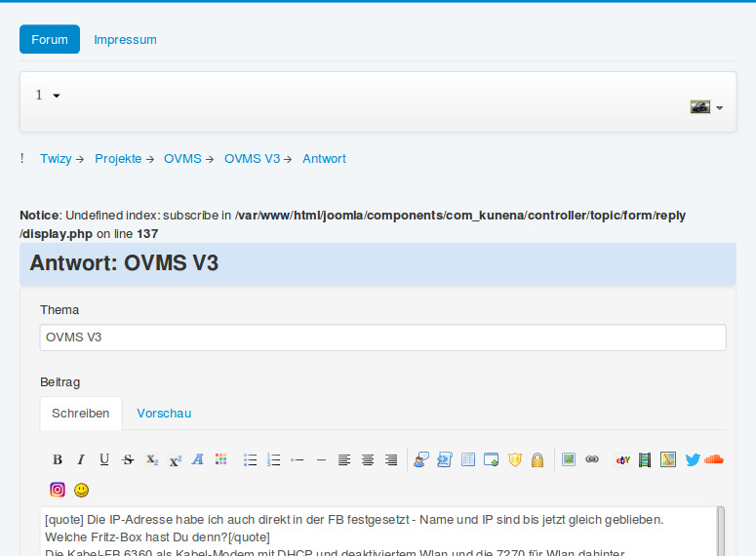Toggle bold formatting in editor toolbar

(58, 459)
